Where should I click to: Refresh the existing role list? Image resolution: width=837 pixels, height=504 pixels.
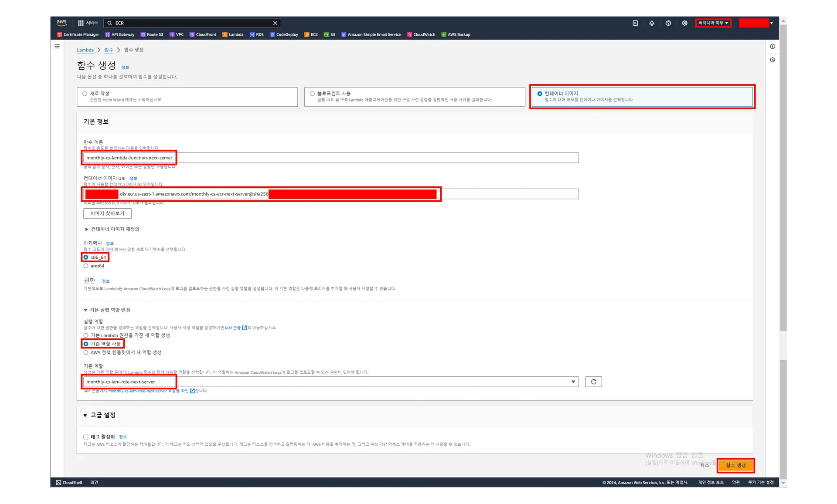point(593,382)
